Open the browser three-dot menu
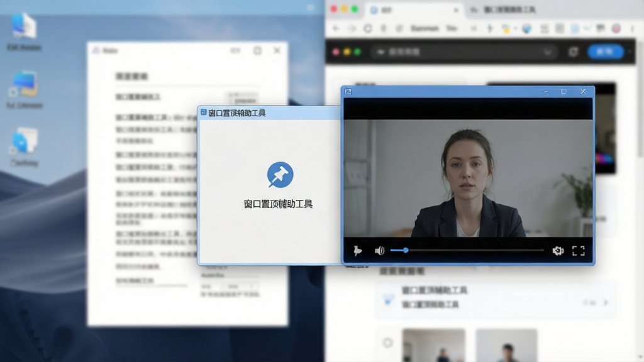Viewport: 644px width, 362px height. coord(632,28)
